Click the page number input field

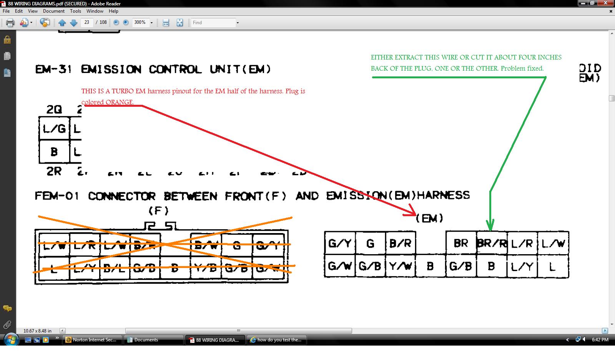[87, 22]
